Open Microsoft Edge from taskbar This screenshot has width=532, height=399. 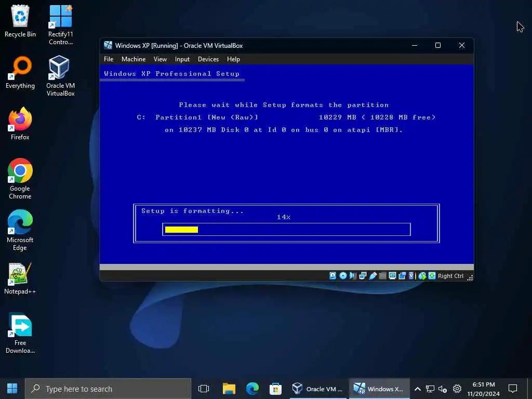[x=252, y=389]
